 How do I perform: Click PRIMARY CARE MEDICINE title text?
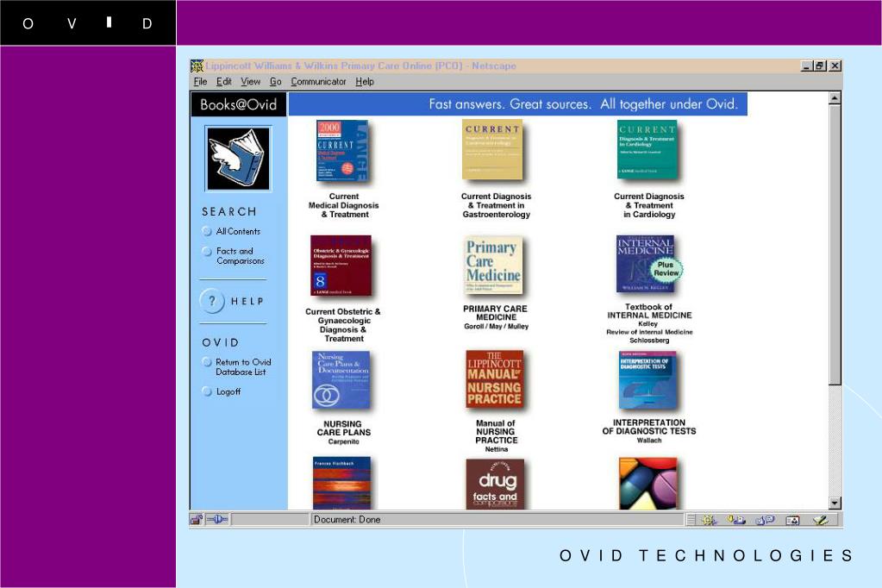pos(496,313)
